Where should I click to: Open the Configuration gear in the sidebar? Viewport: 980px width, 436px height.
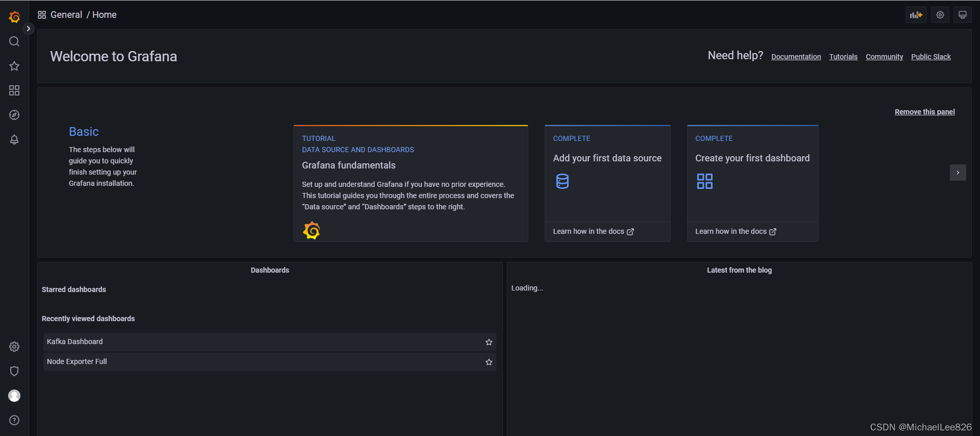coord(14,347)
